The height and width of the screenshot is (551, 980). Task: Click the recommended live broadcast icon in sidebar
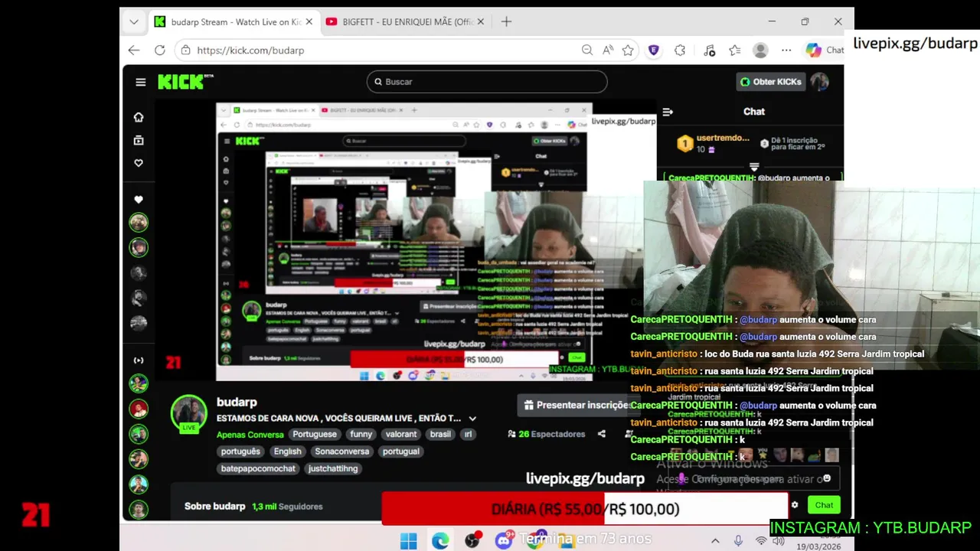click(x=139, y=360)
